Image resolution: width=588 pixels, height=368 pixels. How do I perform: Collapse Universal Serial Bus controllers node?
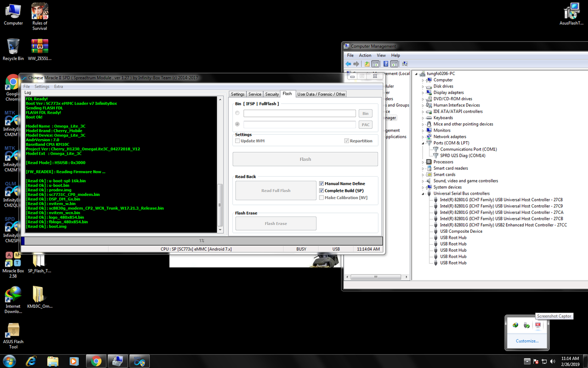pos(423,194)
